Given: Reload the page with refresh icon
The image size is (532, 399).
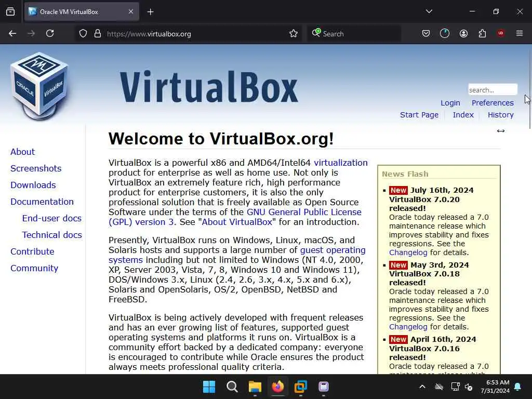Looking at the screenshot, I should coord(50,33).
